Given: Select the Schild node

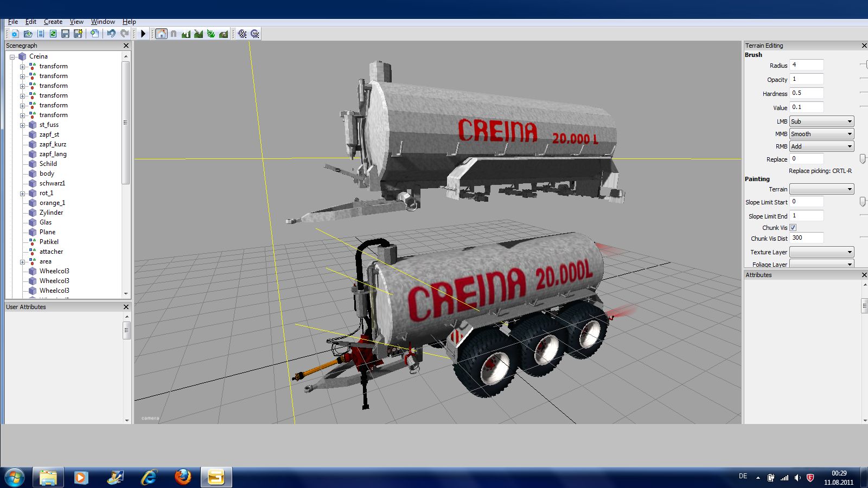Looking at the screenshot, I should pyautogui.click(x=48, y=164).
